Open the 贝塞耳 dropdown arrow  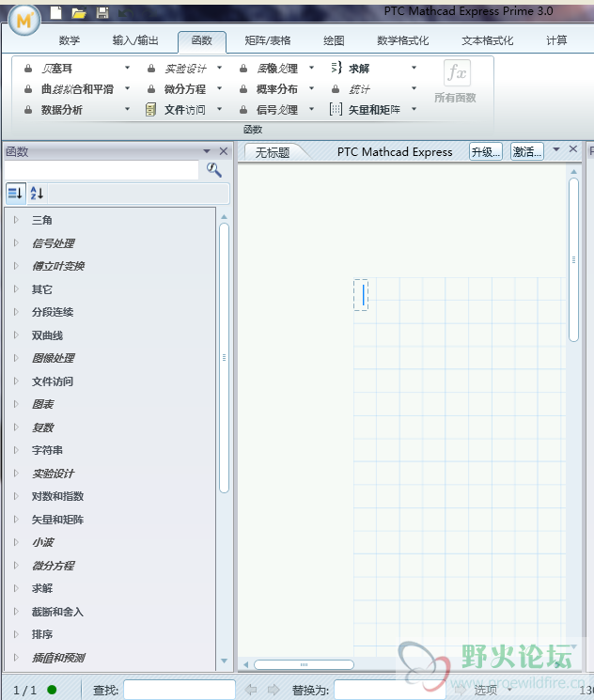click(127, 68)
